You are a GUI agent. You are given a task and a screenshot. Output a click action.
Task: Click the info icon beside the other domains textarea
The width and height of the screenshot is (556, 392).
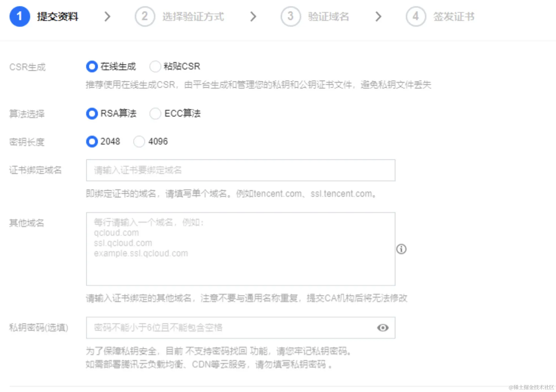(401, 249)
